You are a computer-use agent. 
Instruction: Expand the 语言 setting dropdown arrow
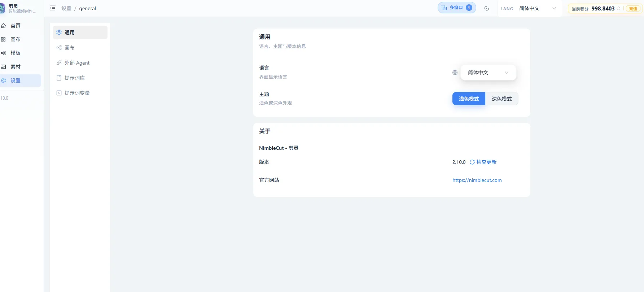click(507, 73)
